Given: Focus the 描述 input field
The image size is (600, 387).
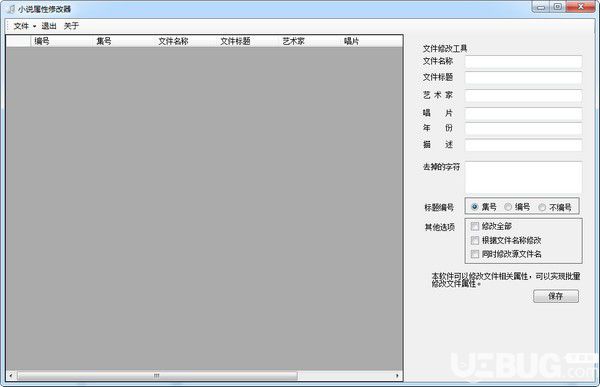Looking at the screenshot, I should tap(523, 145).
